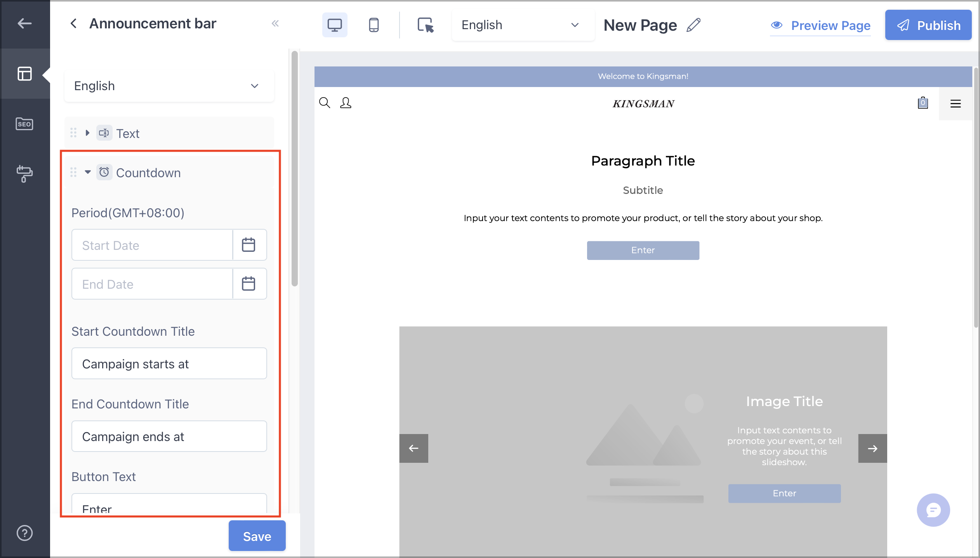980x558 pixels.
Task: Open the top toolbar English language dropdown
Action: 523,25
